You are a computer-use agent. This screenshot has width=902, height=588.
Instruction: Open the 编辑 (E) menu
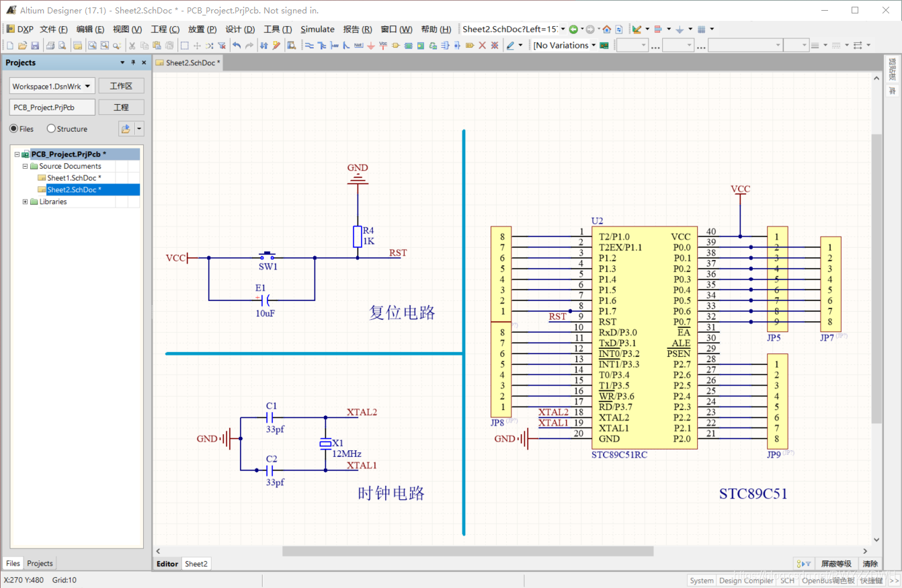point(90,29)
